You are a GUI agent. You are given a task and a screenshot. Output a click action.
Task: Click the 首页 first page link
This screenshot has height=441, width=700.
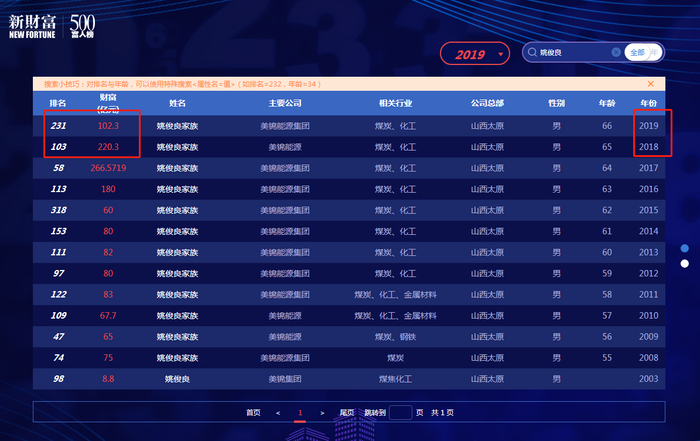[253, 413]
